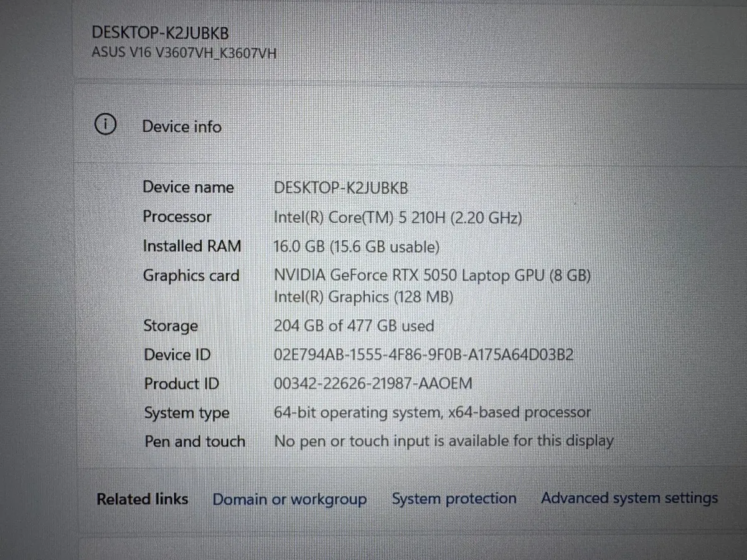The image size is (747, 560).
Task: Select the Product ID value 00342-22626-21987-AAOEM
Action: (373, 384)
